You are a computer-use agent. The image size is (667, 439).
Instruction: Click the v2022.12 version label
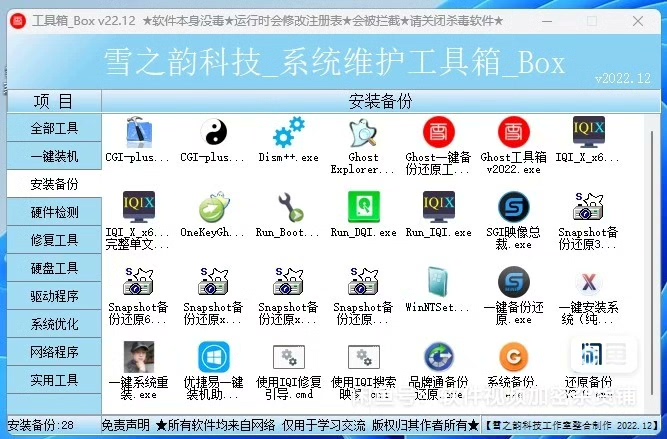(622, 78)
